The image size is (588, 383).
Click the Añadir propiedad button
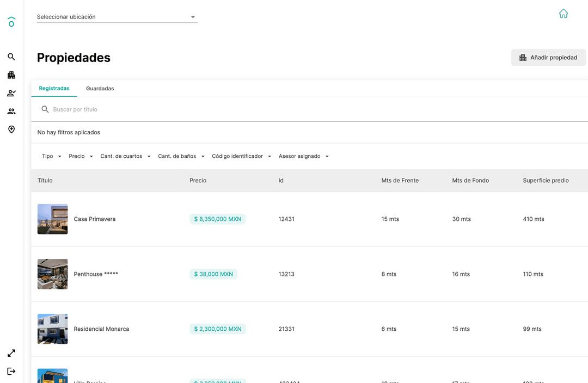point(548,58)
